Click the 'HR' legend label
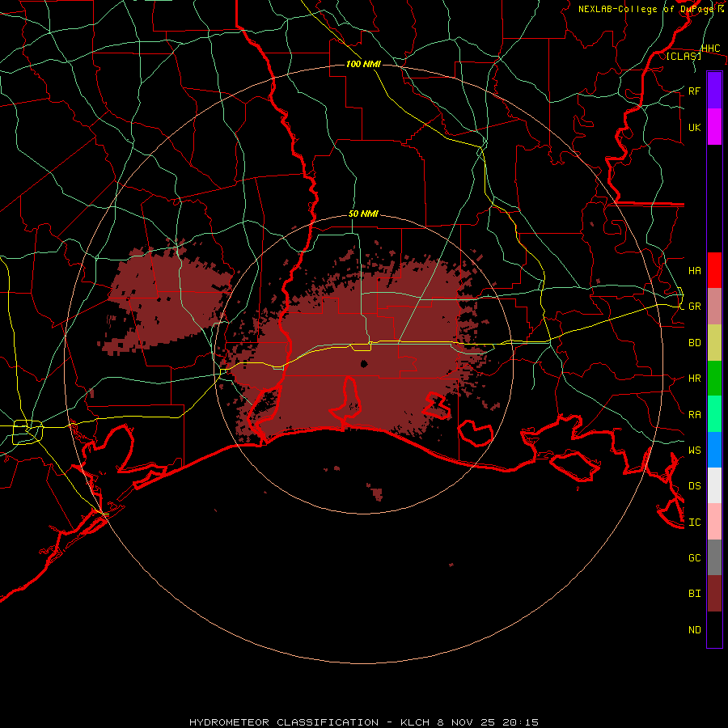Image resolution: width=728 pixels, height=728 pixels. point(694,378)
